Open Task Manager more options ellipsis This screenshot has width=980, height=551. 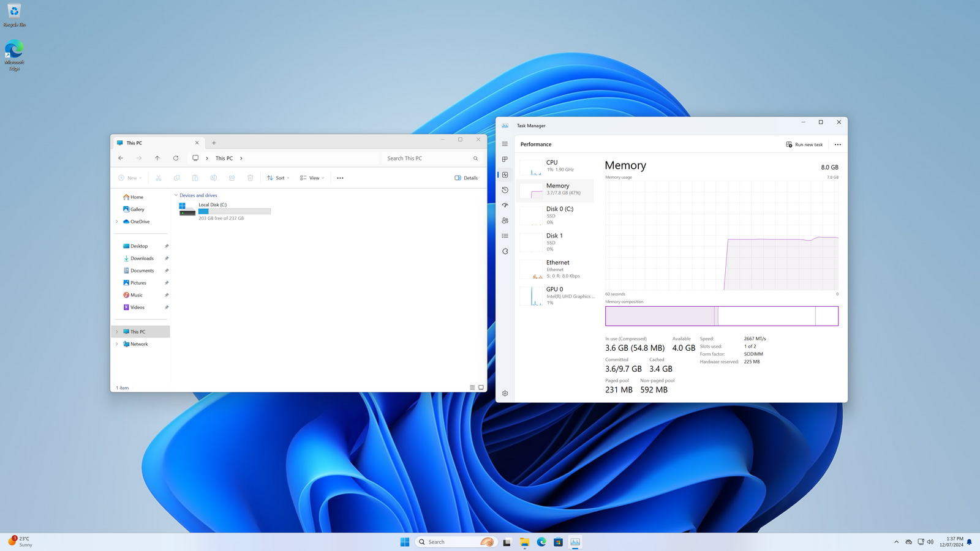click(838, 144)
